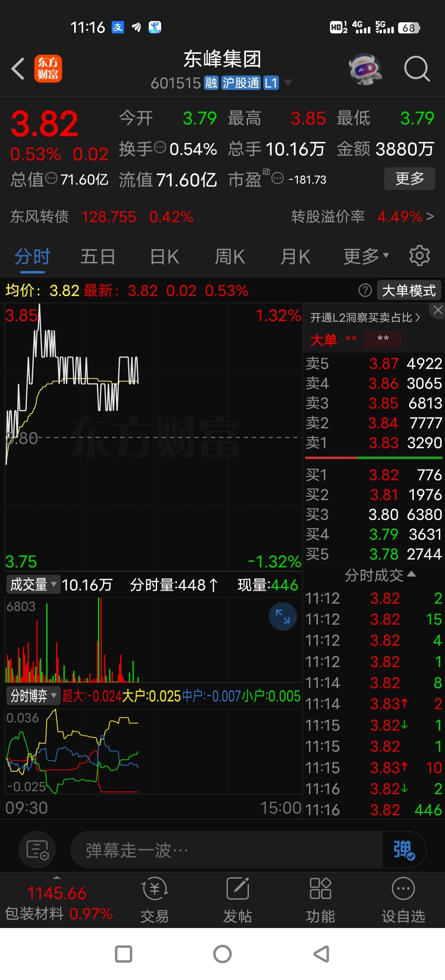Open 转股溢价率 detail arrow
The height and width of the screenshot is (980, 445).
[430, 216]
